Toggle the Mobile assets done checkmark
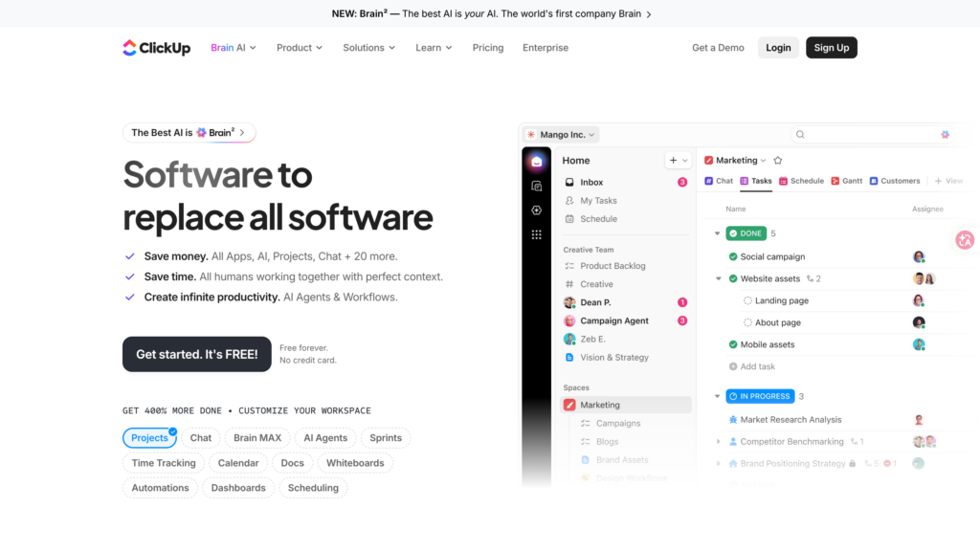This screenshot has height=552, width=980. pyautogui.click(x=732, y=344)
